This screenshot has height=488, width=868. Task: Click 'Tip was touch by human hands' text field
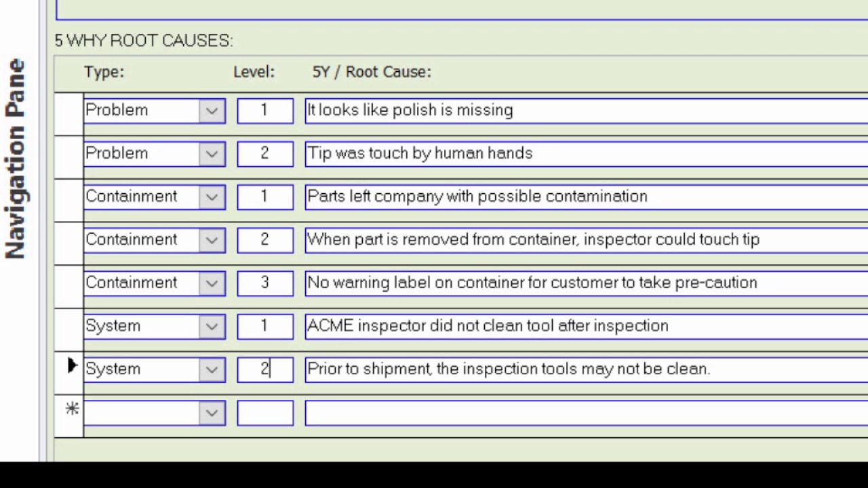click(x=583, y=154)
